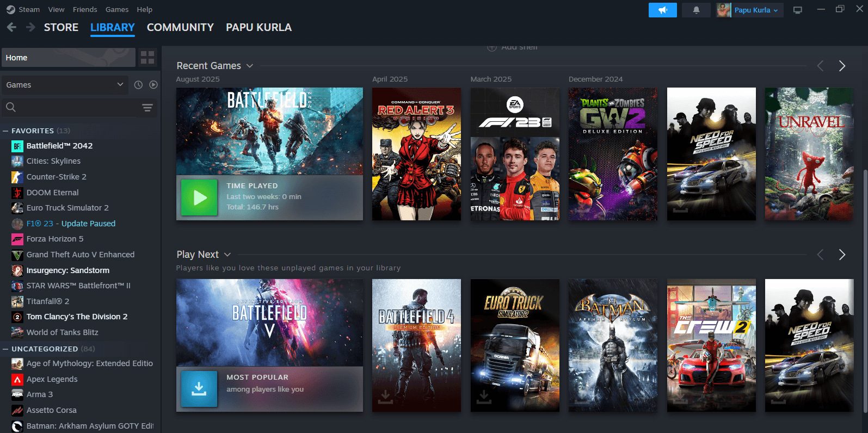868x433 pixels.
Task: Click the Insurgency: Sandstorm icon in sidebar
Action: click(x=17, y=270)
